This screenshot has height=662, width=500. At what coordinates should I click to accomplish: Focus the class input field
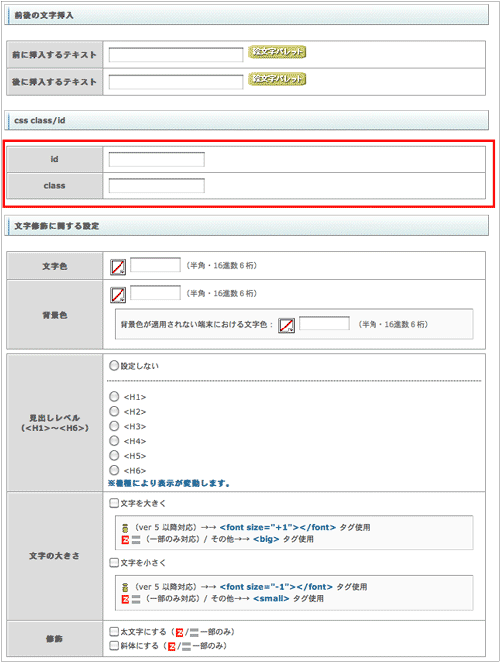pyautogui.click(x=157, y=185)
